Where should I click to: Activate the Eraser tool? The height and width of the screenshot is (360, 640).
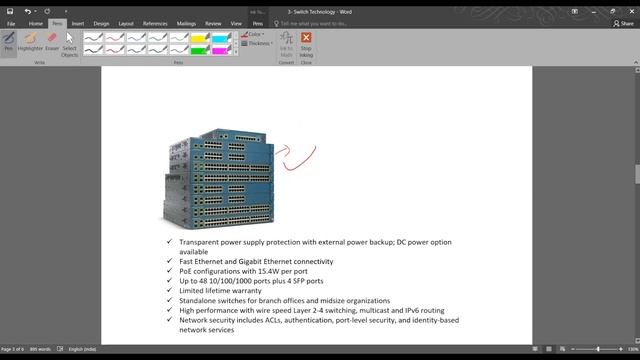[52, 42]
